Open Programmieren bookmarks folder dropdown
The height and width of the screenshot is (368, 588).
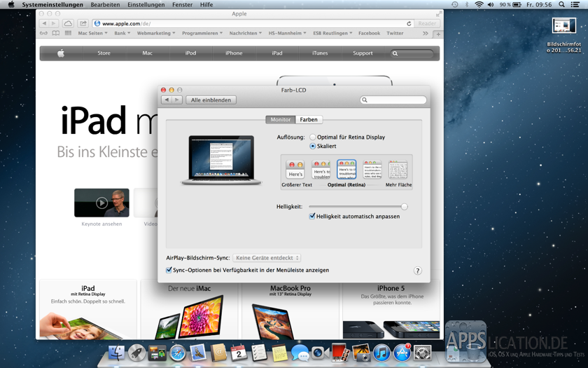click(202, 33)
